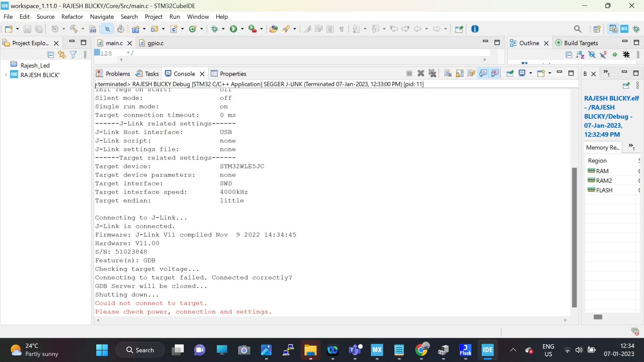
Task: Click the console vertical scrollbar thumb
Action: [574, 237]
